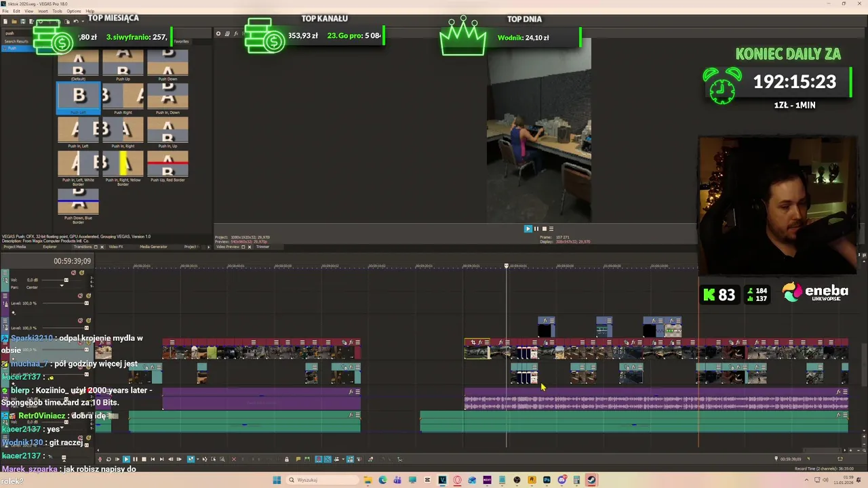The height and width of the screenshot is (488, 868).
Task: Select the Push Left transition preset
Action: pos(78,98)
